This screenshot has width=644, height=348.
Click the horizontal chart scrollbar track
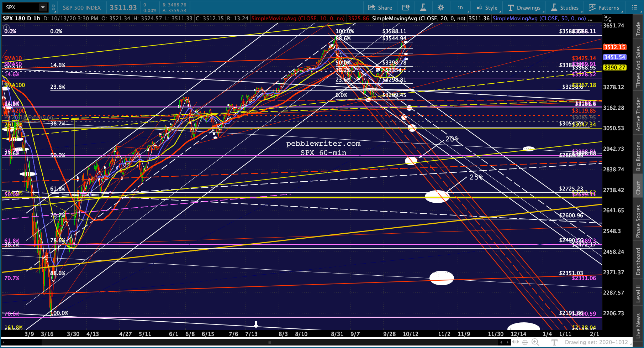tap(269, 342)
